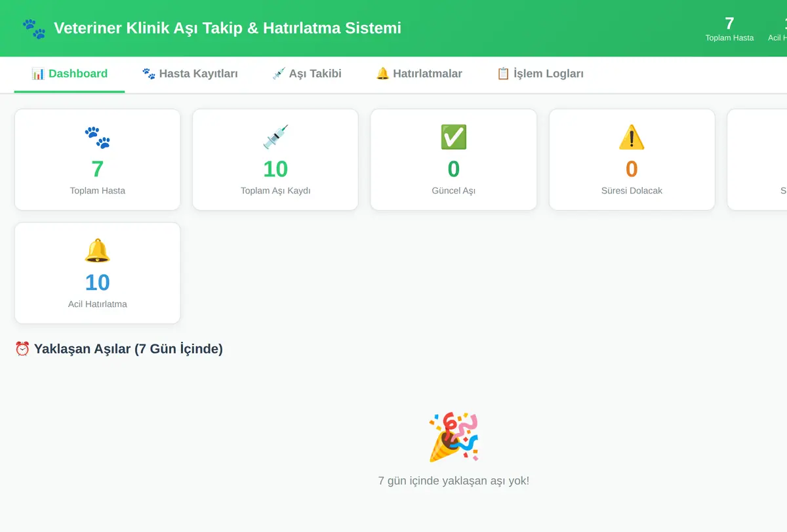Screen dimensions: 787x532
Task: Select the number 0 on Güncel Aşı card
Action: pyautogui.click(x=454, y=169)
